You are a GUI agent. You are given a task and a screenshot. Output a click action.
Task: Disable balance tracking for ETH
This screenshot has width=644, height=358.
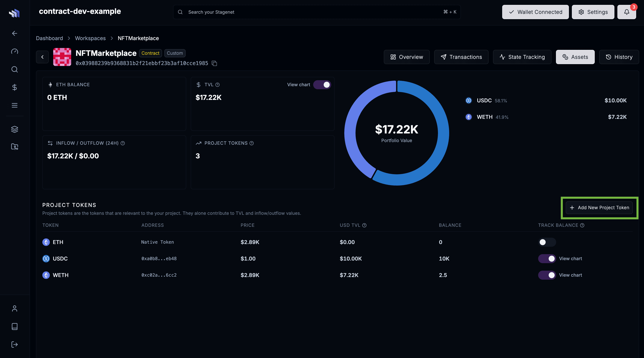547,242
